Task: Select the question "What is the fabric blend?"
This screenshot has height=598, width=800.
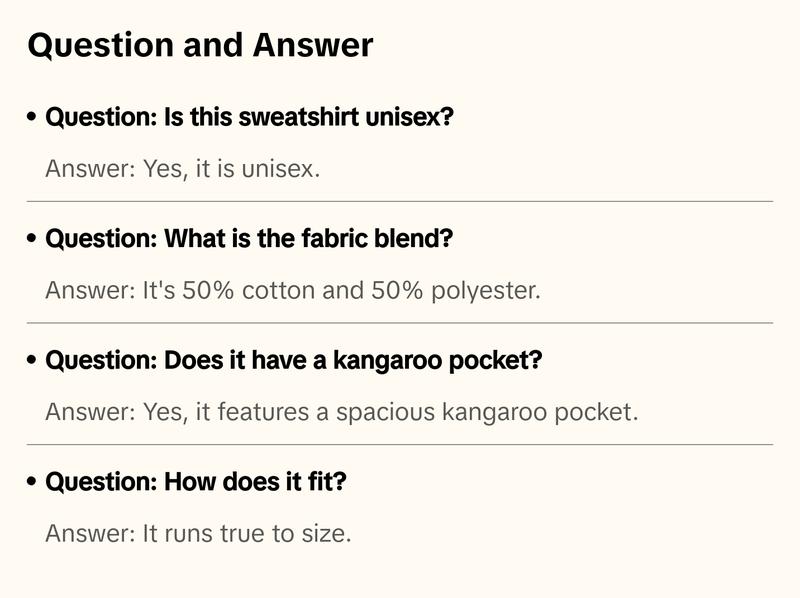Action: [x=249, y=239]
